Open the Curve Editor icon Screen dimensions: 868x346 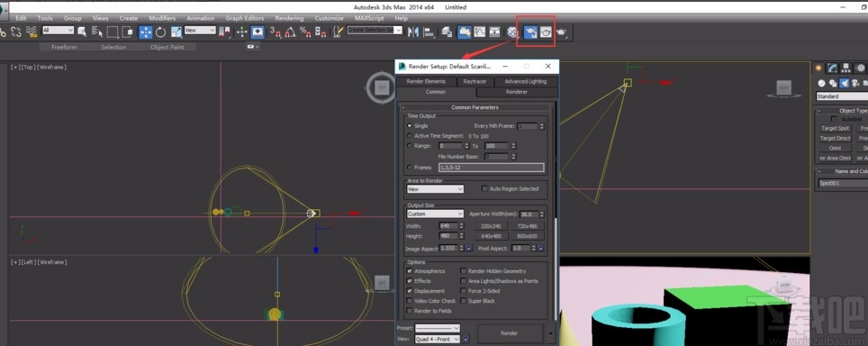pos(479,32)
